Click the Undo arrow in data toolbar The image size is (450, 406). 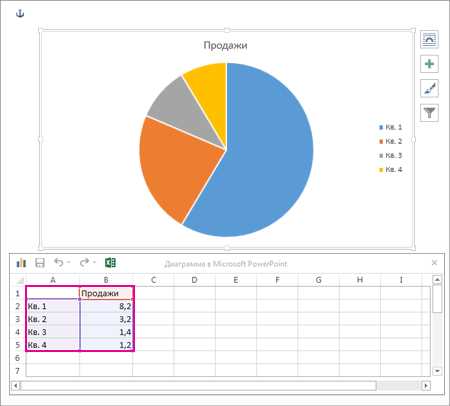[x=59, y=263]
